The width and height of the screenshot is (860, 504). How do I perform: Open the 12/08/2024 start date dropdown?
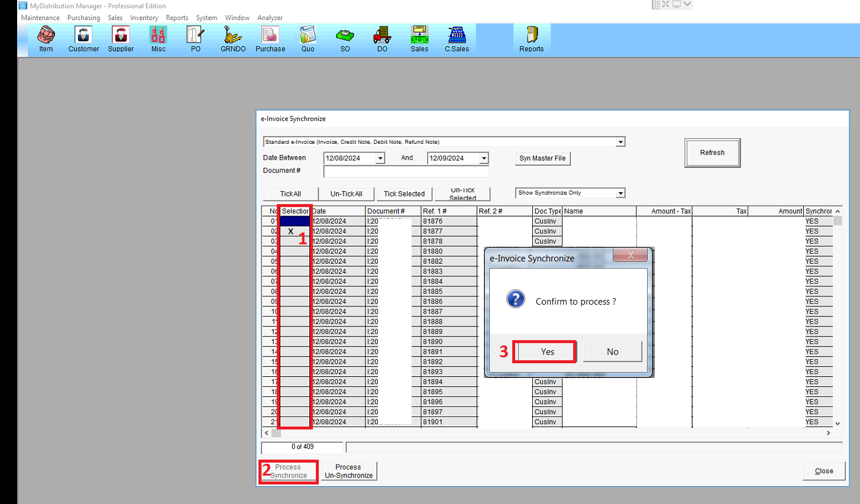click(380, 159)
